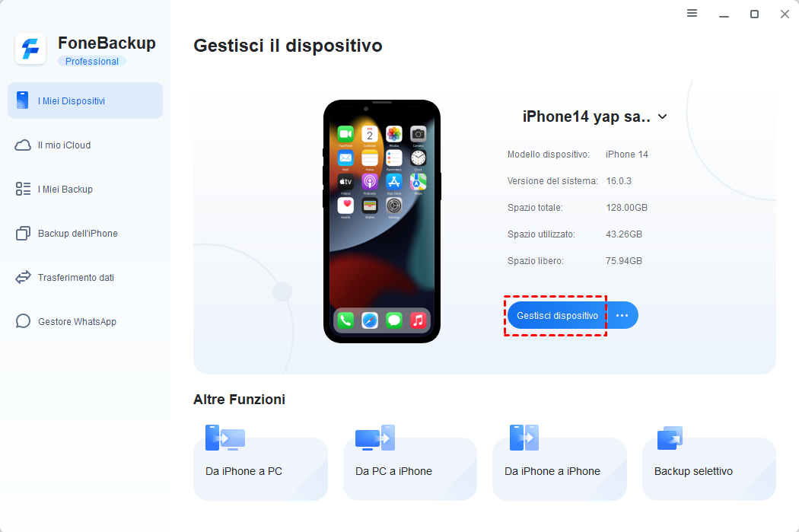Click the I Miei Backup list icon
The height and width of the screenshot is (532, 799).
point(23,189)
